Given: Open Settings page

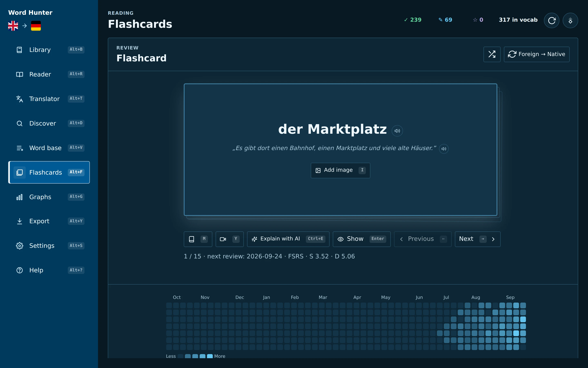Looking at the screenshot, I should click(49, 246).
